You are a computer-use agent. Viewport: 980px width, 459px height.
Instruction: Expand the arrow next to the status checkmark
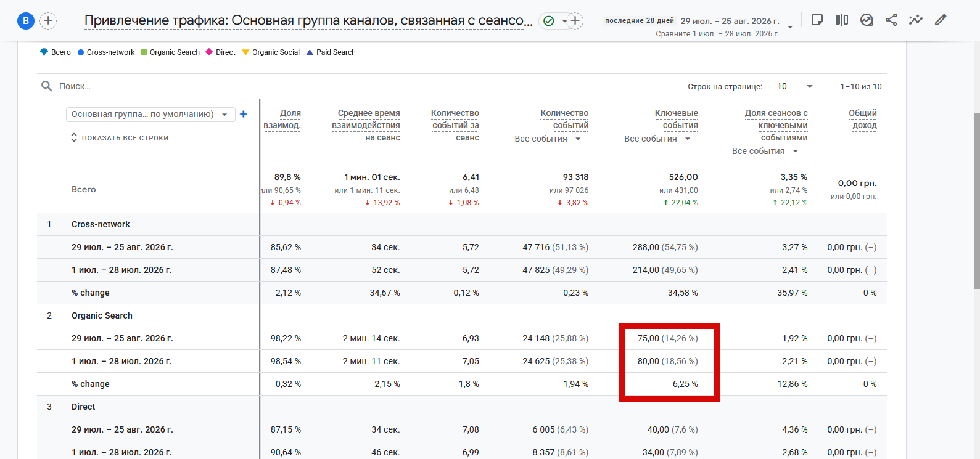tap(564, 21)
